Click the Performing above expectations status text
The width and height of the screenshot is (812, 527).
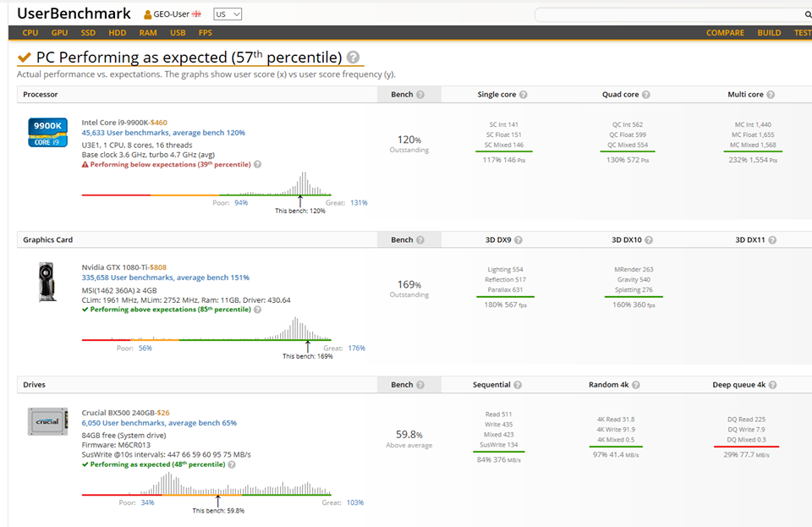point(170,310)
